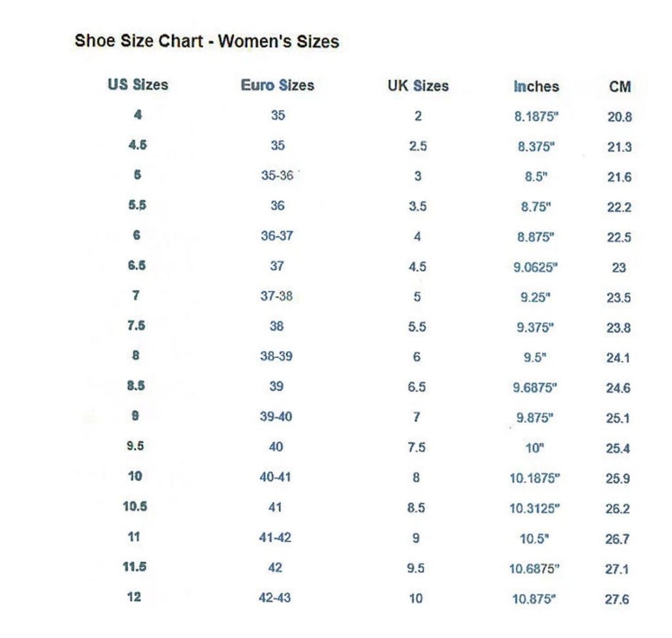Click Euro size 35-36 cell
Image resolution: width=672 pixels, height=638 pixels.
(x=277, y=175)
